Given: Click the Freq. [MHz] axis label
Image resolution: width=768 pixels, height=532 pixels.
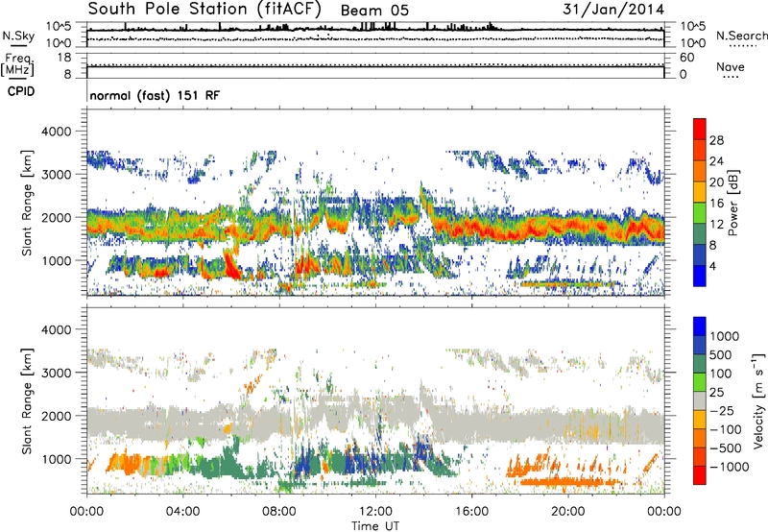Looking at the screenshot, I should 17,64.
